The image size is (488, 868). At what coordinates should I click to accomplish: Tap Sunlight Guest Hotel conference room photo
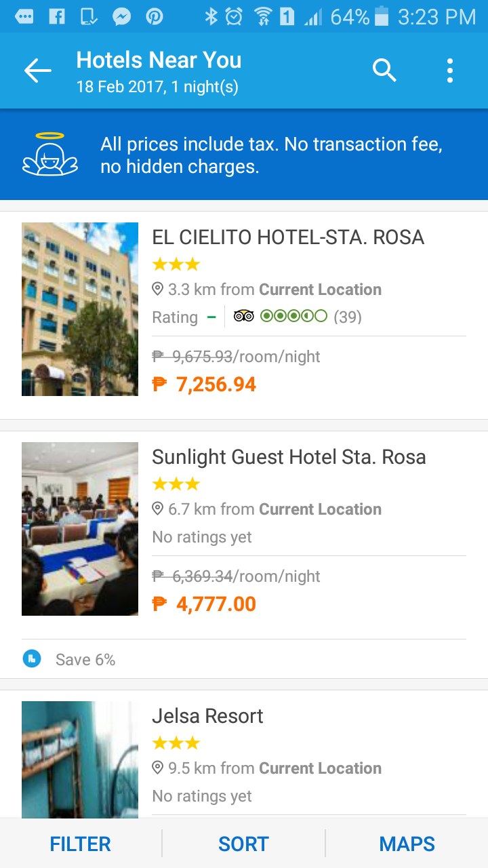click(x=80, y=529)
